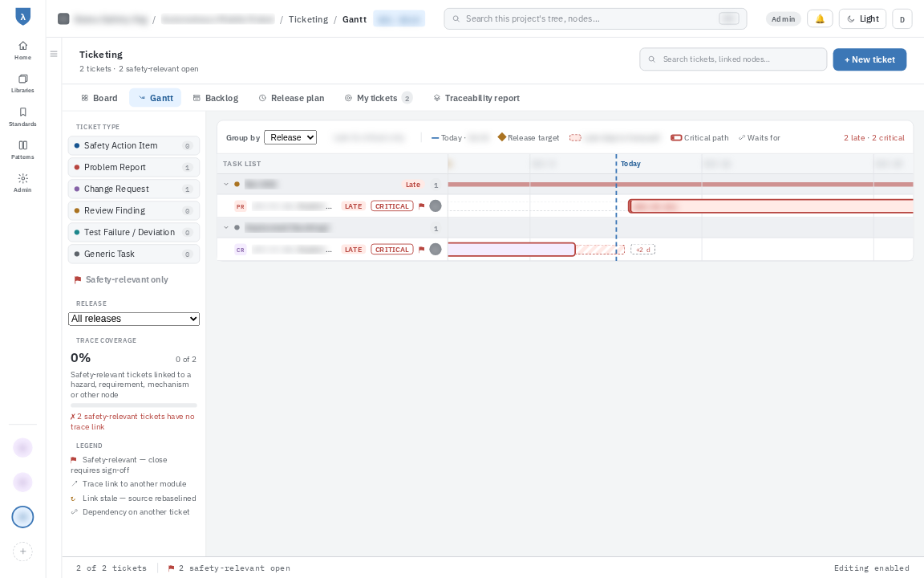The height and width of the screenshot is (578, 924).
Task: Open the All releases dropdown
Action: 134,319
